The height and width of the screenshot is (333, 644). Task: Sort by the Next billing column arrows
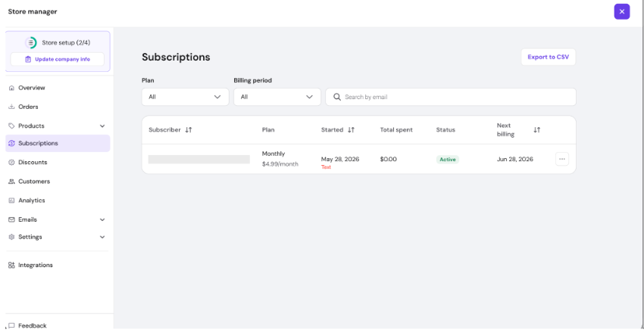pyautogui.click(x=537, y=129)
